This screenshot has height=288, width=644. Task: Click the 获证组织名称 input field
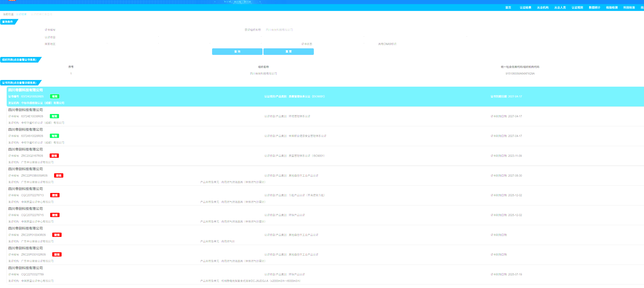[x=279, y=30]
